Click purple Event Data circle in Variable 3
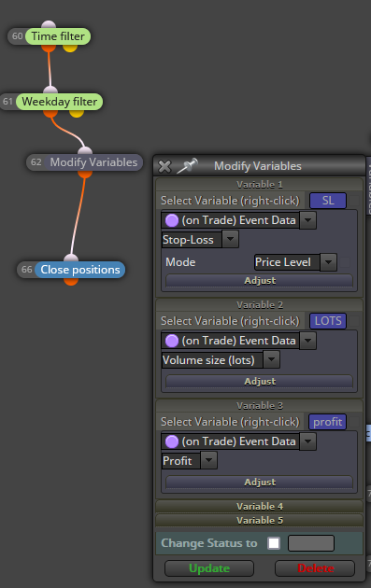371x588 pixels. (x=172, y=441)
